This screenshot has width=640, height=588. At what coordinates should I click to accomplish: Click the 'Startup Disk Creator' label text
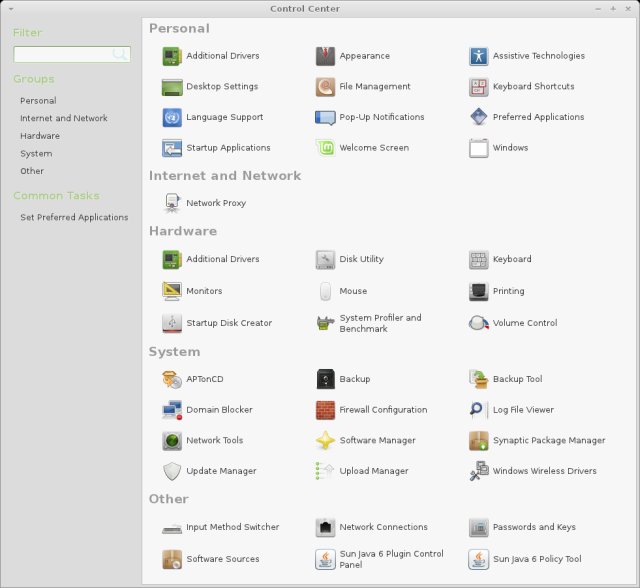229,323
